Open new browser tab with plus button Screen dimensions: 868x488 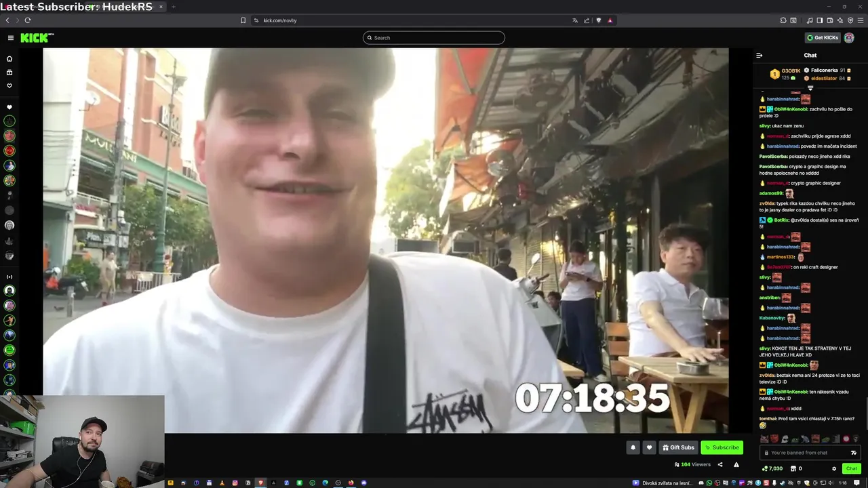[x=173, y=7]
